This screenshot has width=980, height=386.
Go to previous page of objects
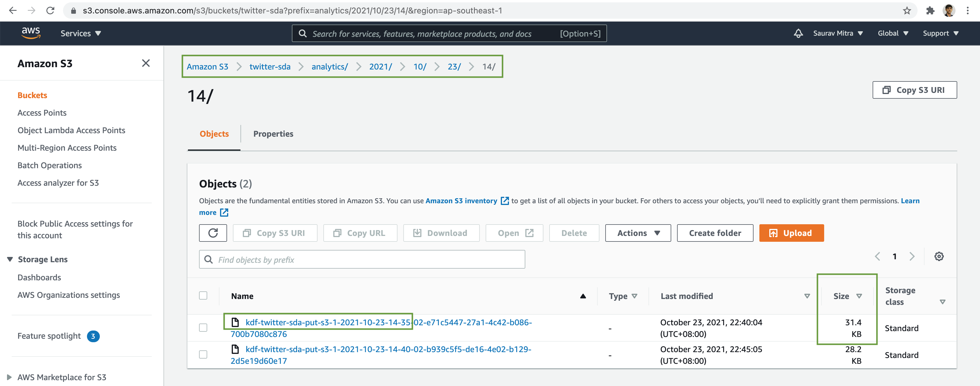pyautogui.click(x=877, y=257)
